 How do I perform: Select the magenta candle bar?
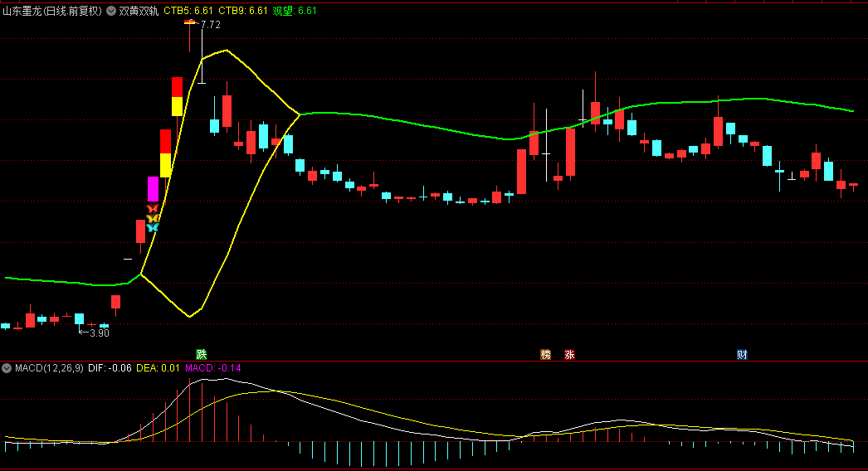tap(153, 189)
